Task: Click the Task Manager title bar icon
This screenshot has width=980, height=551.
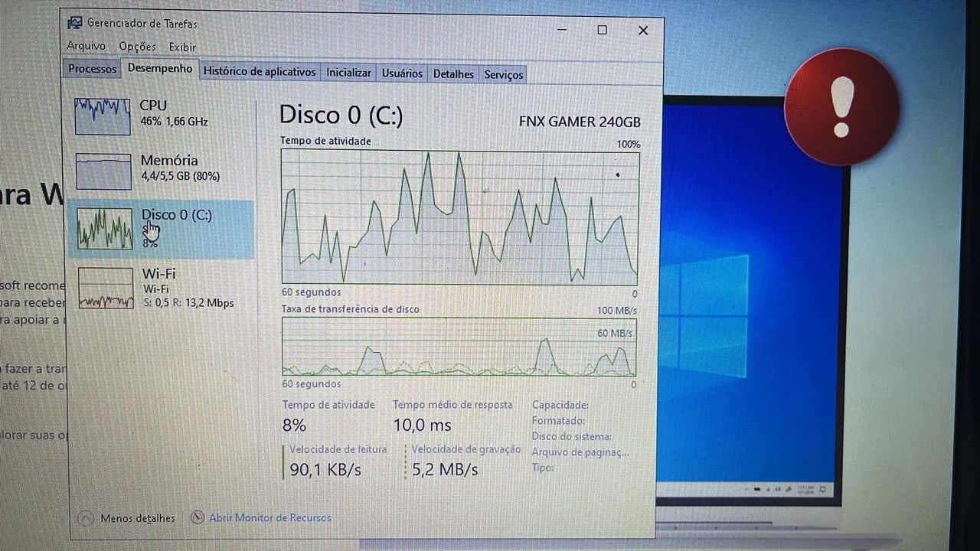Action: 75,22
